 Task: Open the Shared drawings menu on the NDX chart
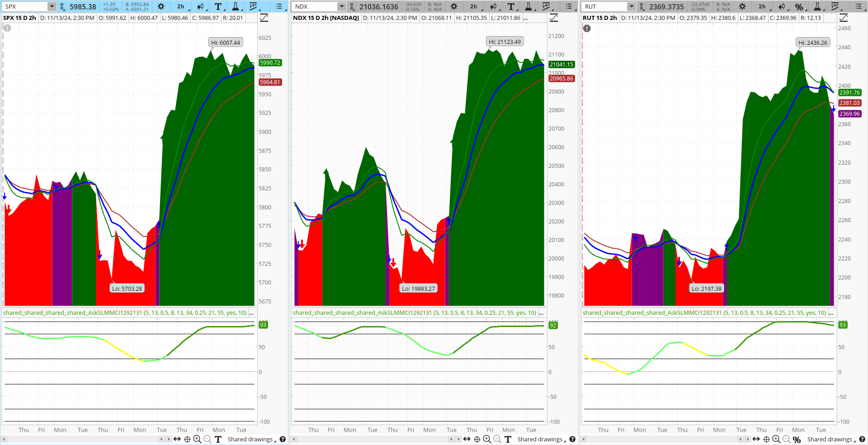(541, 439)
